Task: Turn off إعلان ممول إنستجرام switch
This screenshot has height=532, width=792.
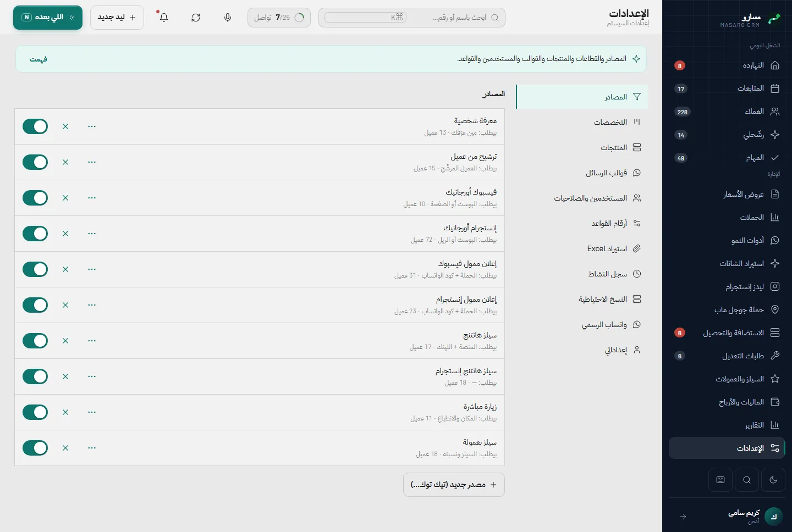Action: coord(35,305)
